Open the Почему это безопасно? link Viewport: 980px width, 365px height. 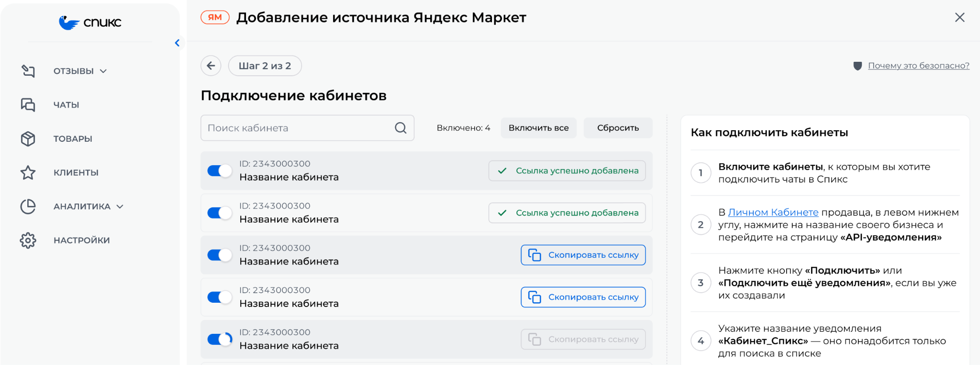point(919,66)
